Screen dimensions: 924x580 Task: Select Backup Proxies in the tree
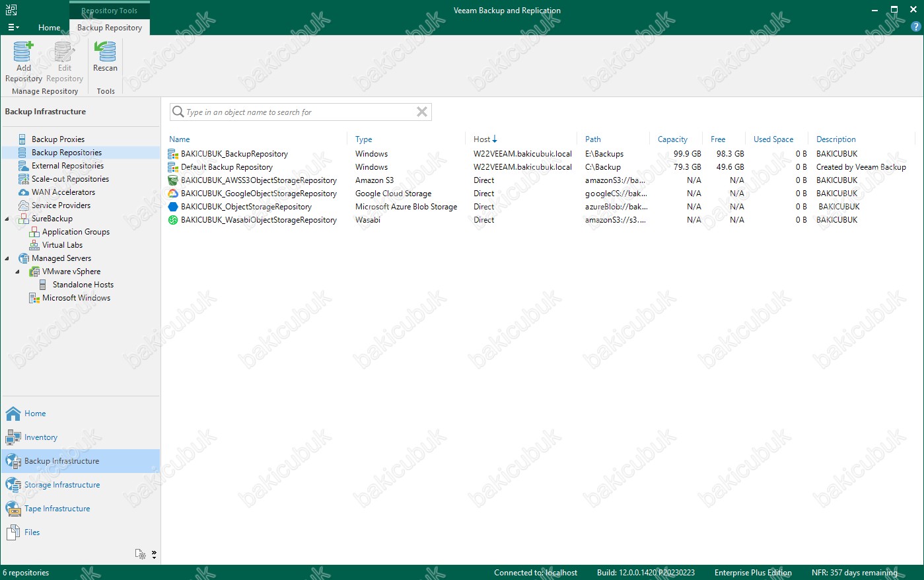tap(58, 139)
